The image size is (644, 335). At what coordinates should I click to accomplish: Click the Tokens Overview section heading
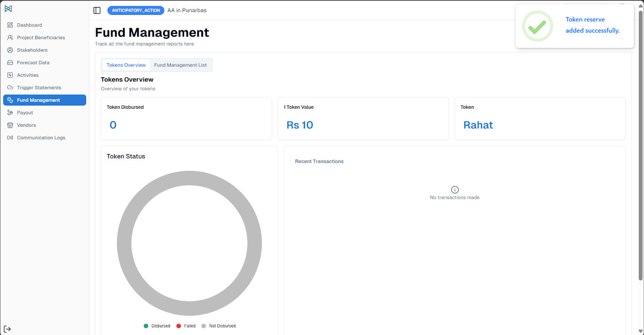pyautogui.click(x=127, y=79)
